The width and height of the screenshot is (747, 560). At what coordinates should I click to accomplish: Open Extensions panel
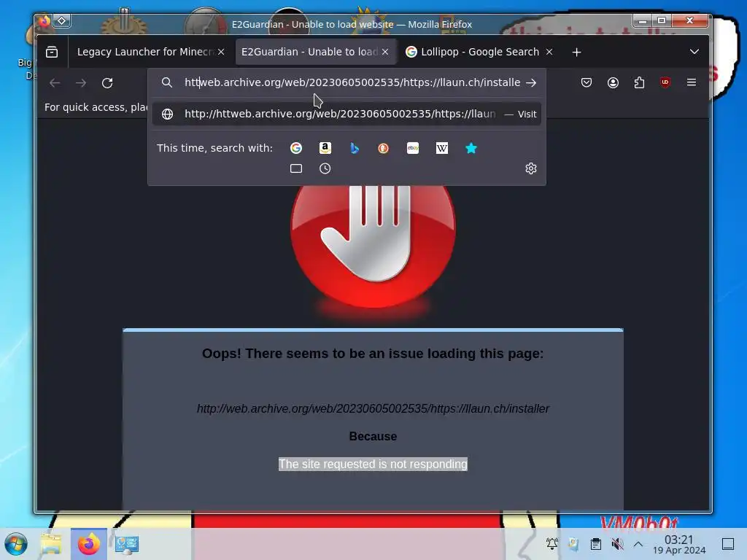click(639, 83)
